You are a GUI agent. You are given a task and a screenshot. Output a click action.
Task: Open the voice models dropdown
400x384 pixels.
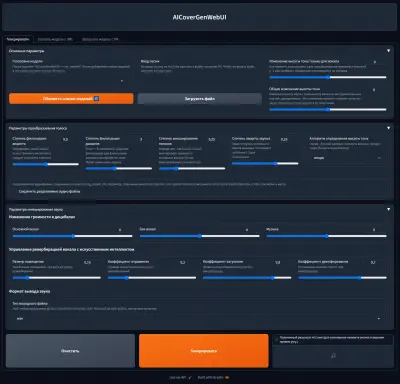coord(69,81)
